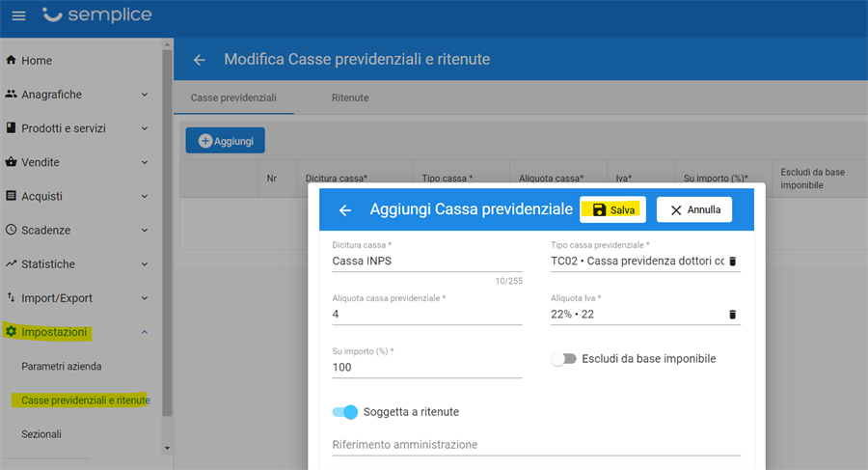Go to Home in the sidebar

coord(37,61)
